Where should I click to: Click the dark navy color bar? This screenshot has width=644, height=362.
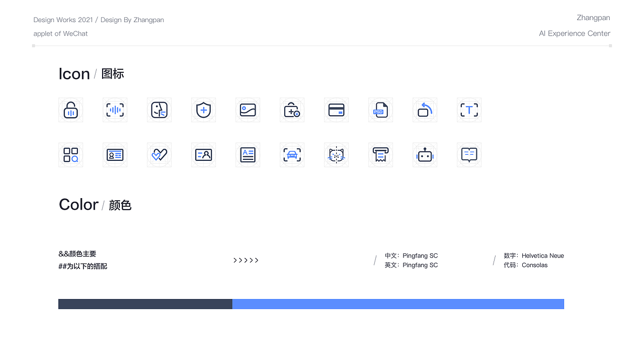145,304
